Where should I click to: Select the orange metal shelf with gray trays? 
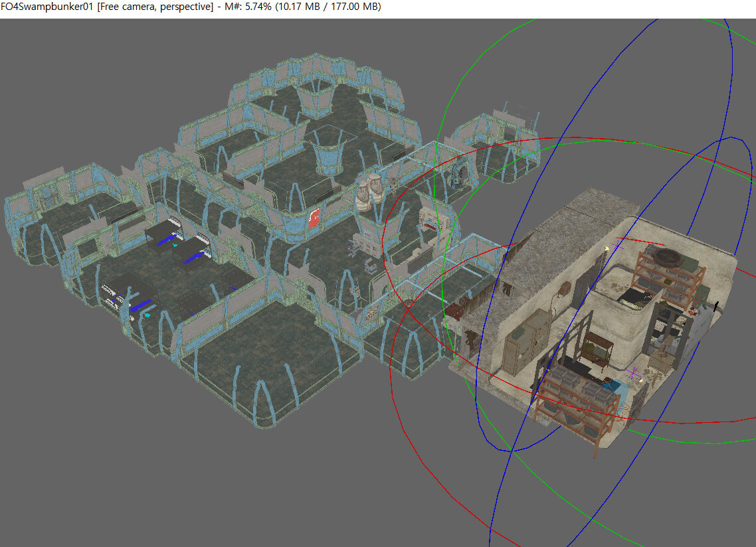coord(575,404)
